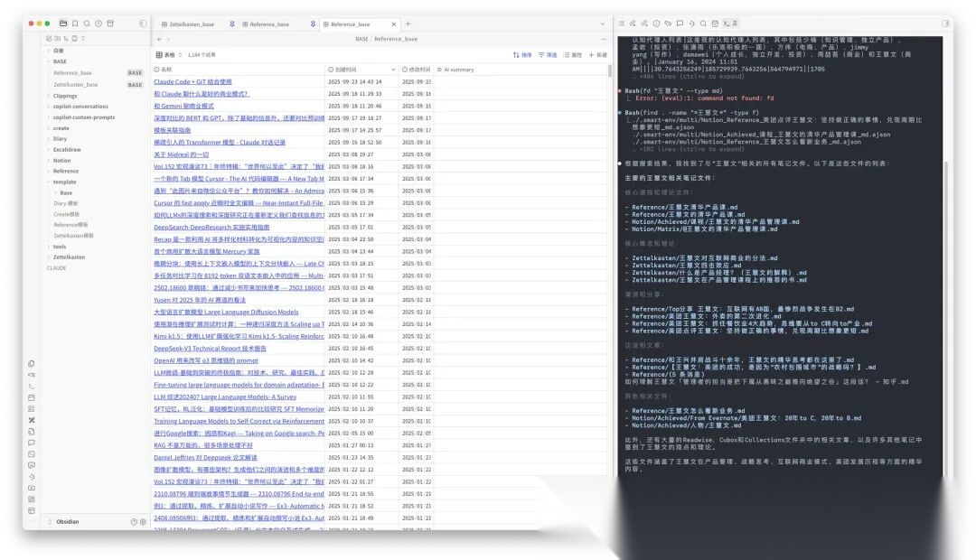Open the file explorer folder icon

point(63,23)
